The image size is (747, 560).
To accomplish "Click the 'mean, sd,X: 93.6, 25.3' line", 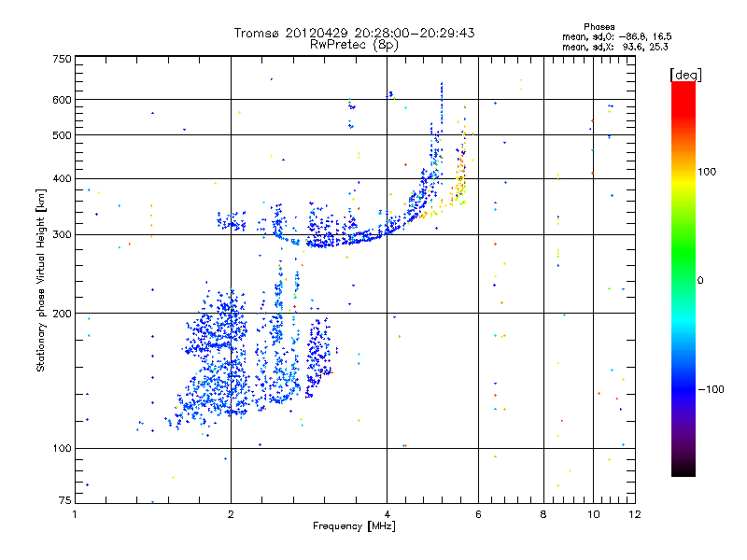I will [x=615, y=47].
